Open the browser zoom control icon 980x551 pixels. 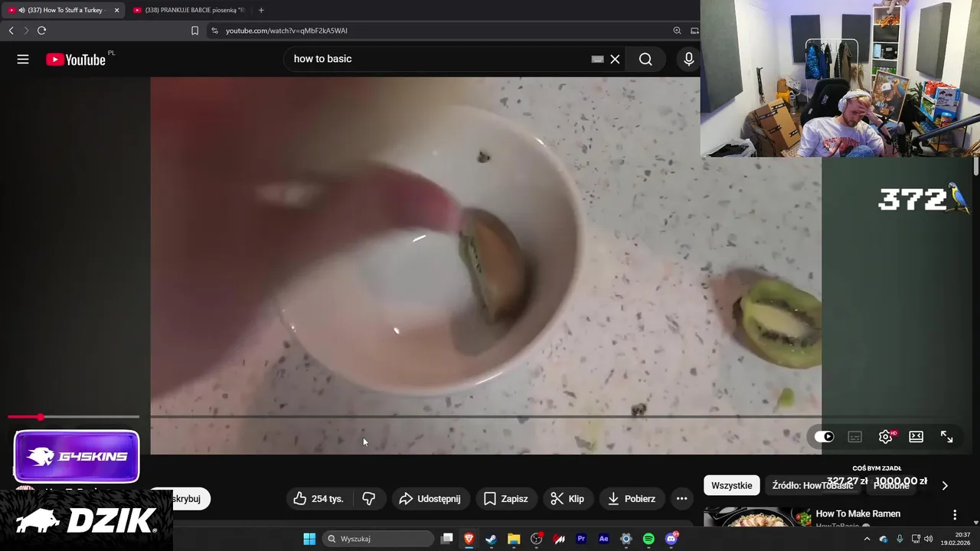(x=677, y=31)
